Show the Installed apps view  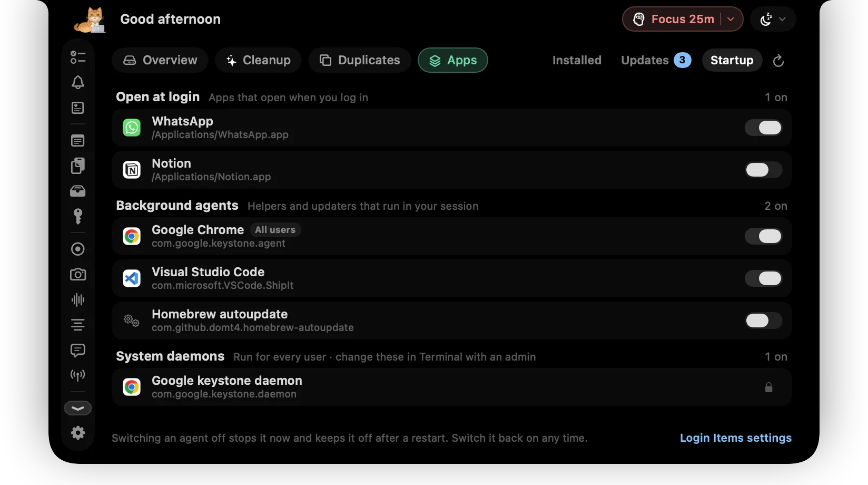coord(577,60)
